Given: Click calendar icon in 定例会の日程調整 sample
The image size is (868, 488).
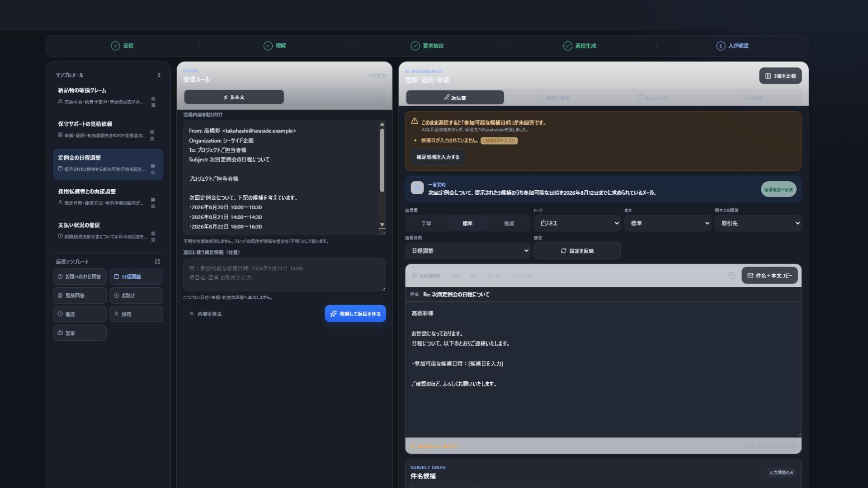Looking at the screenshot, I should pyautogui.click(x=60, y=169).
